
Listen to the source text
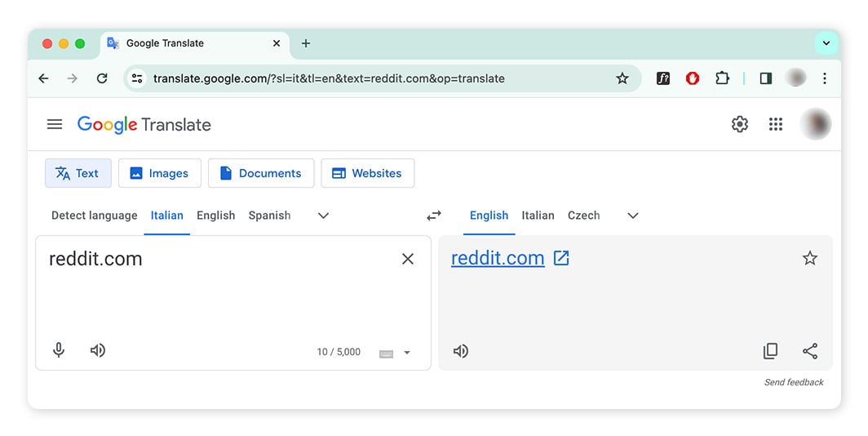[x=98, y=350]
